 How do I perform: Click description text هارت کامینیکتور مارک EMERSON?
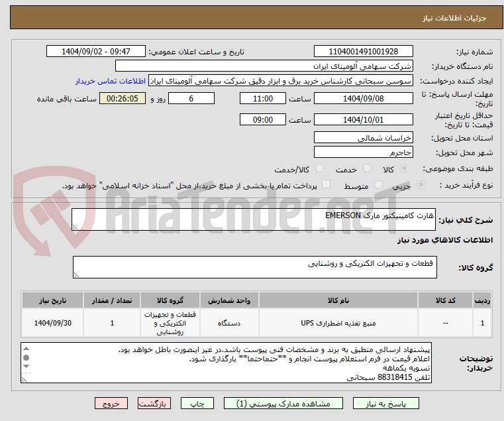(379, 215)
